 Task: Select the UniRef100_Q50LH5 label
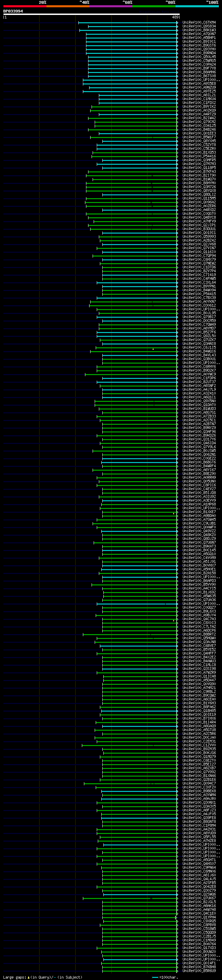coord(199,57)
